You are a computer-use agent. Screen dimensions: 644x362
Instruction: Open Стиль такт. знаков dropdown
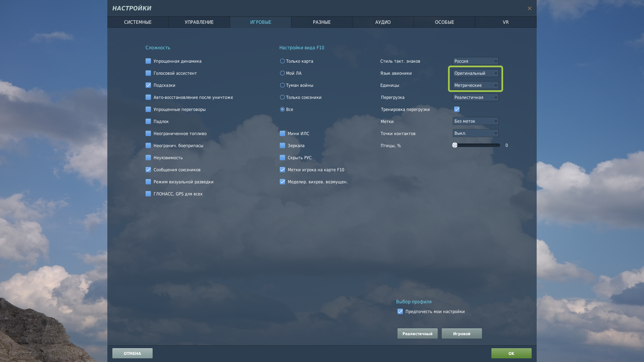(475, 61)
